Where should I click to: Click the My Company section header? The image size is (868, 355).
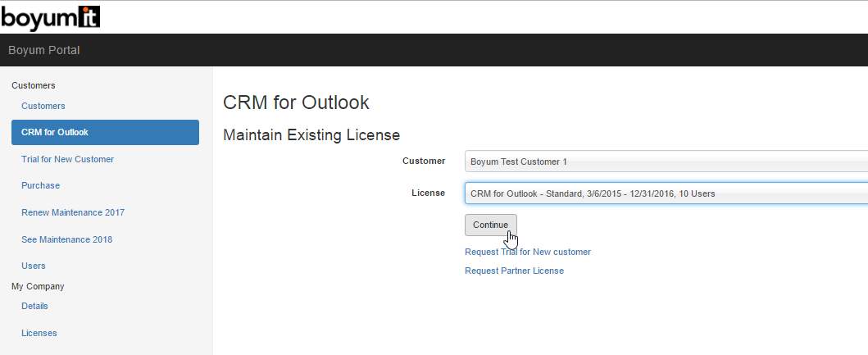38,286
